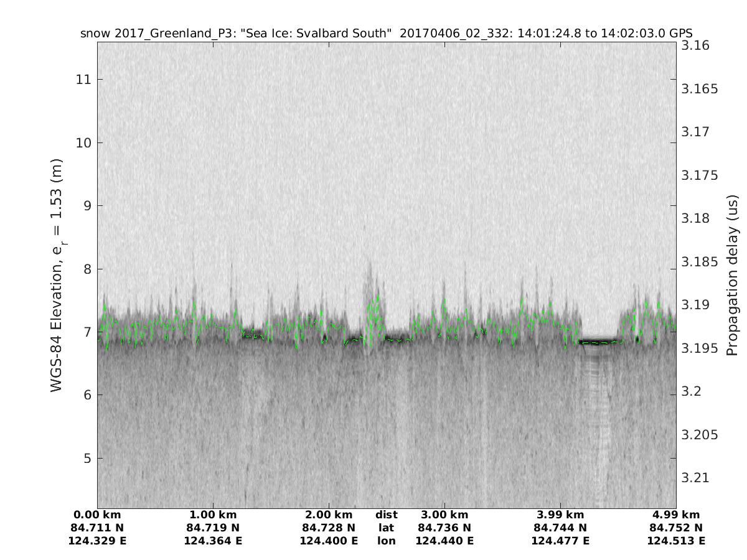
Task: Select the "1.00 km" distance label
Action: pyautogui.click(x=213, y=515)
